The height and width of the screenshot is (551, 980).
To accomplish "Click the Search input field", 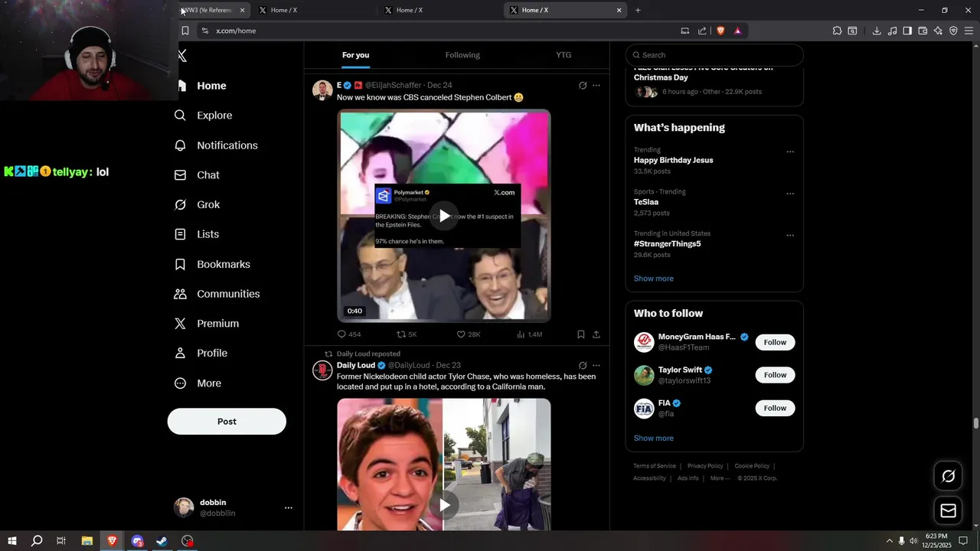I will (x=714, y=55).
